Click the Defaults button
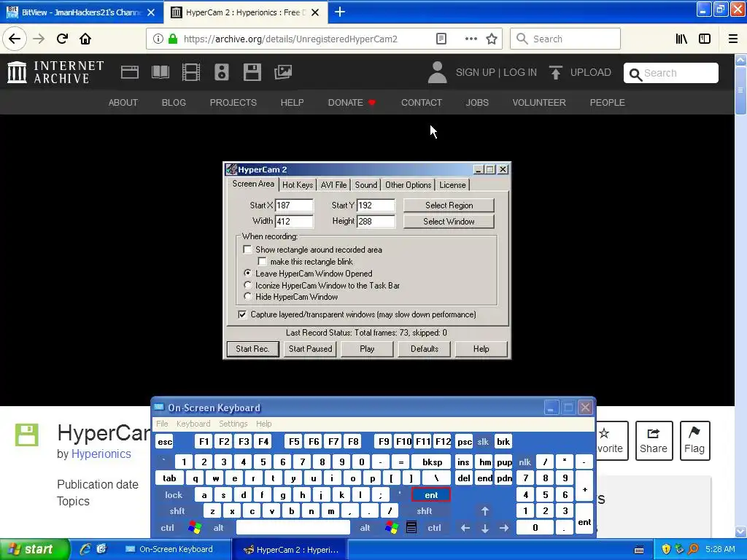 [424, 349]
